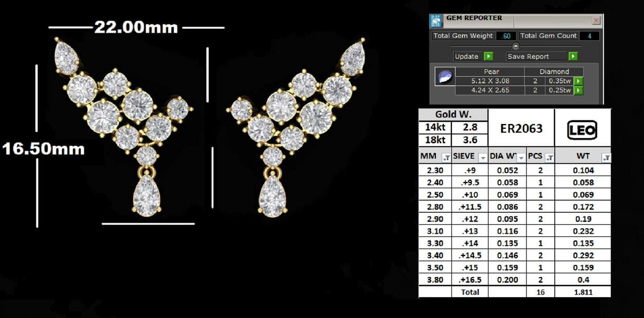Click the 0.292 WT cell
The height and width of the screenshot is (318, 644).
(x=583, y=256)
